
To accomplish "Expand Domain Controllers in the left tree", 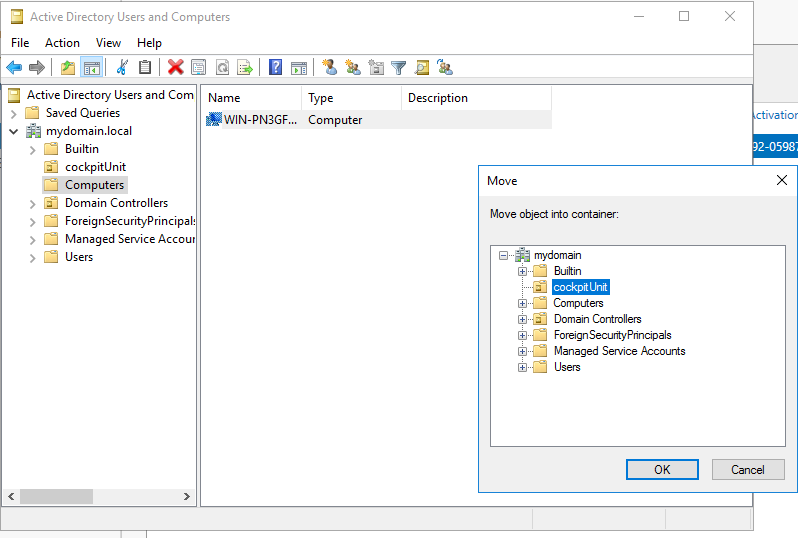I will pos(33,204).
